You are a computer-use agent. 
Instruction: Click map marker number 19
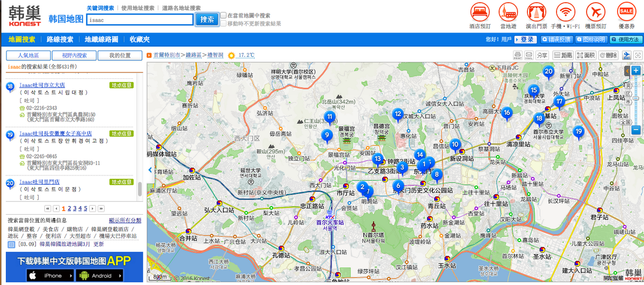coord(578,132)
